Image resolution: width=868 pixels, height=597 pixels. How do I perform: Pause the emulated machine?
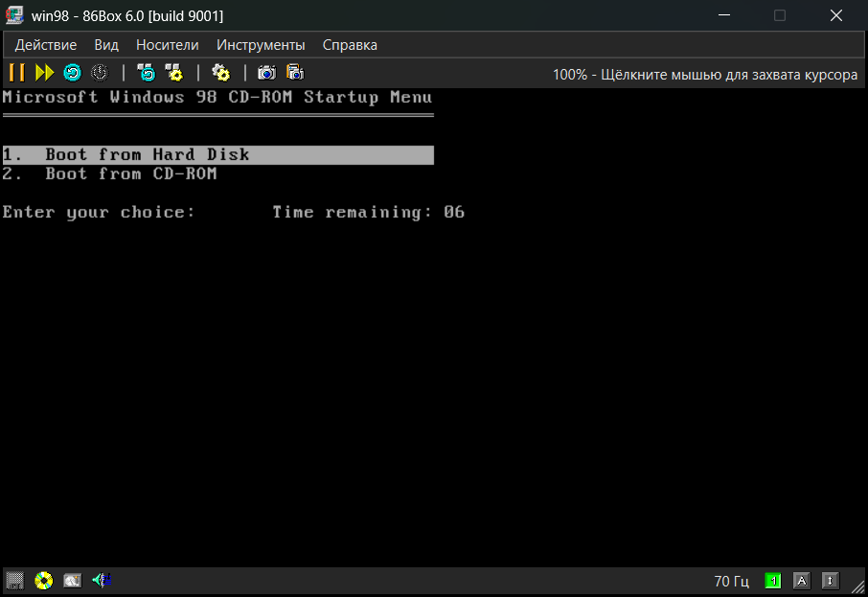(17, 73)
